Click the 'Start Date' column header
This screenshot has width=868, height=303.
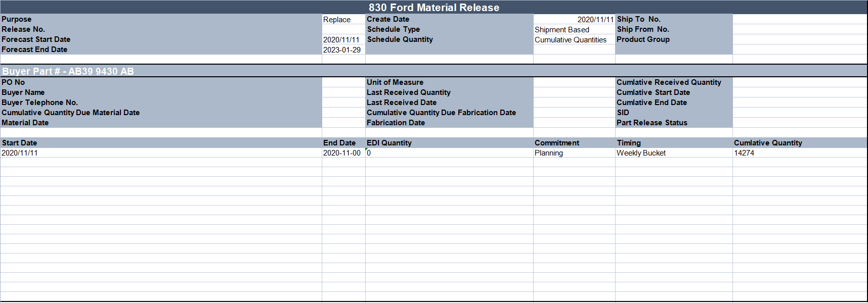click(161, 143)
